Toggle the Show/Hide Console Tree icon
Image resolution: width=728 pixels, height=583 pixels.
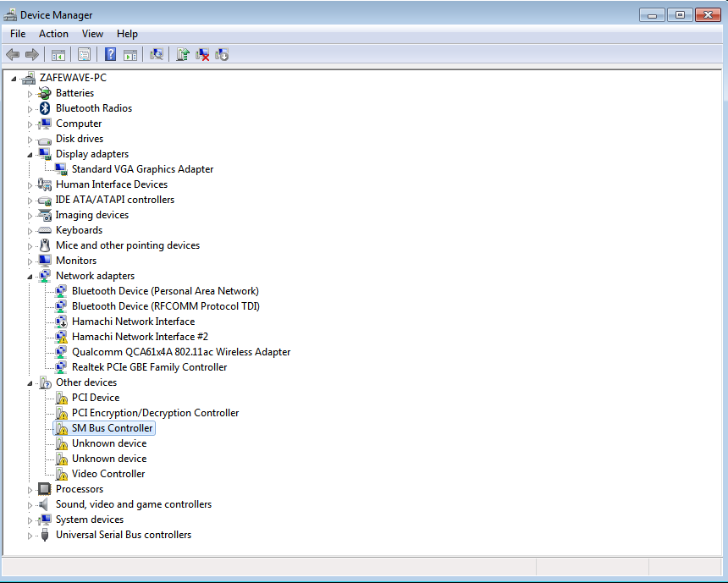tap(57, 54)
